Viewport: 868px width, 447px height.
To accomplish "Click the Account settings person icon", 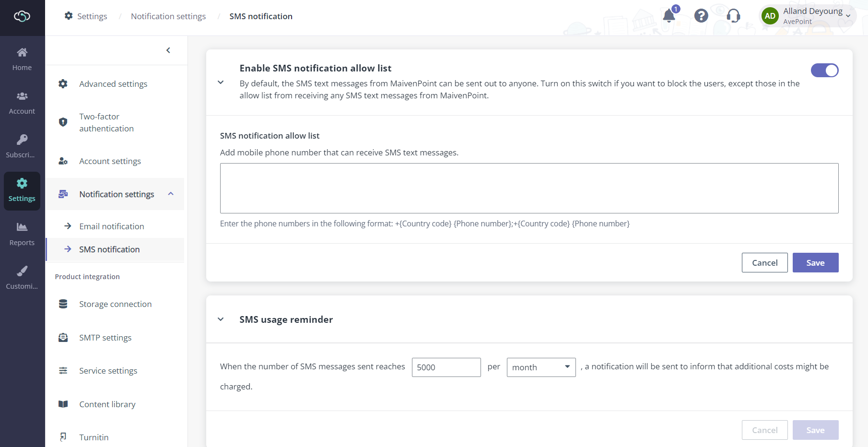I will pyautogui.click(x=63, y=161).
